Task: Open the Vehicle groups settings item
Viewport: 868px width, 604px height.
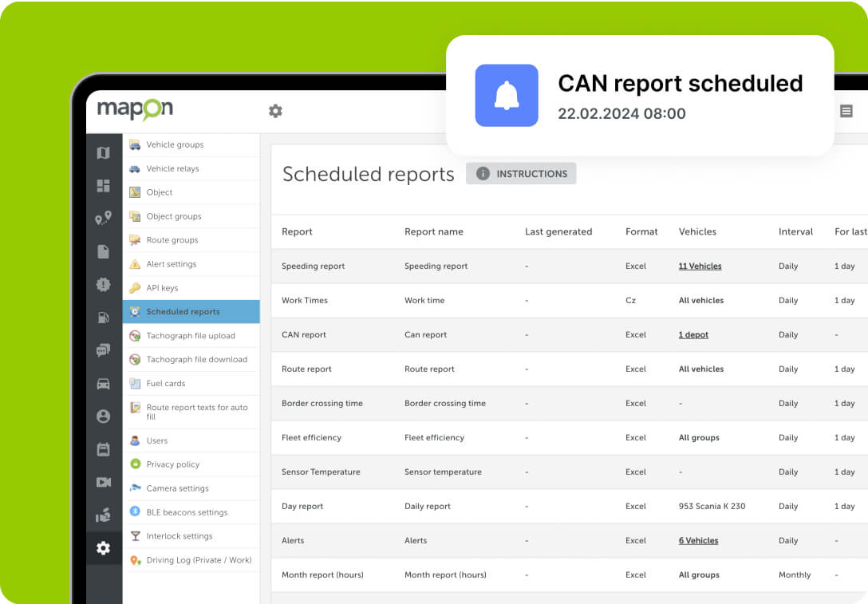Action: coord(175,145)
